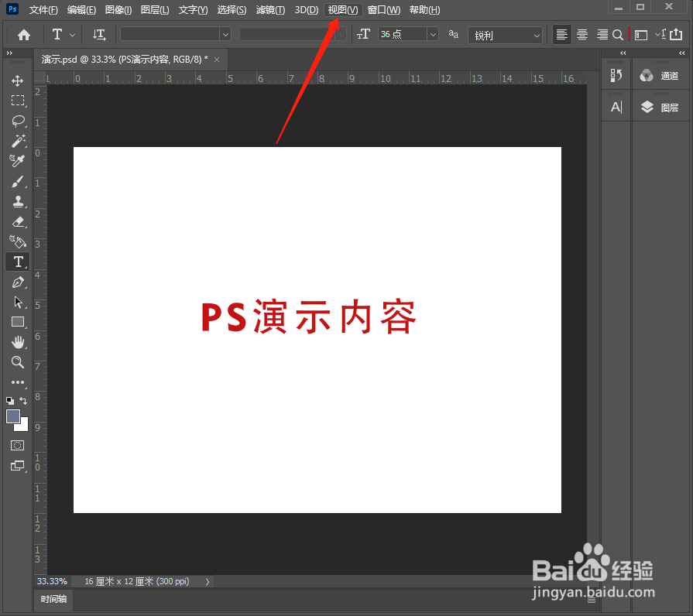Select the Clone Stamp tool
This screenshot has height=616, width=693.
18,202
